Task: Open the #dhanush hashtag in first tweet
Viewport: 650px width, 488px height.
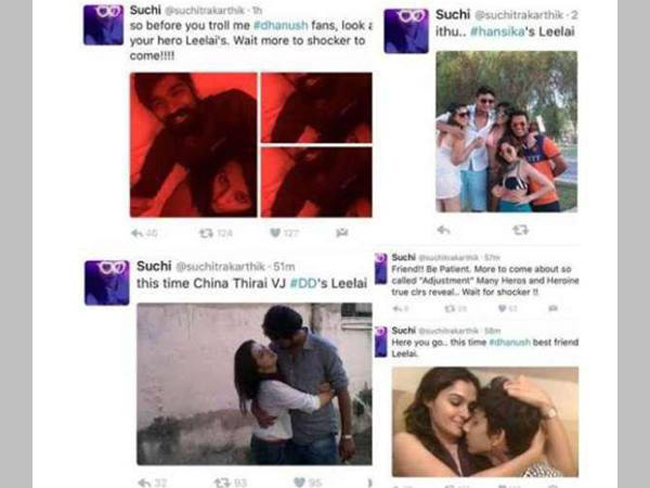Action: pos(281,25)
